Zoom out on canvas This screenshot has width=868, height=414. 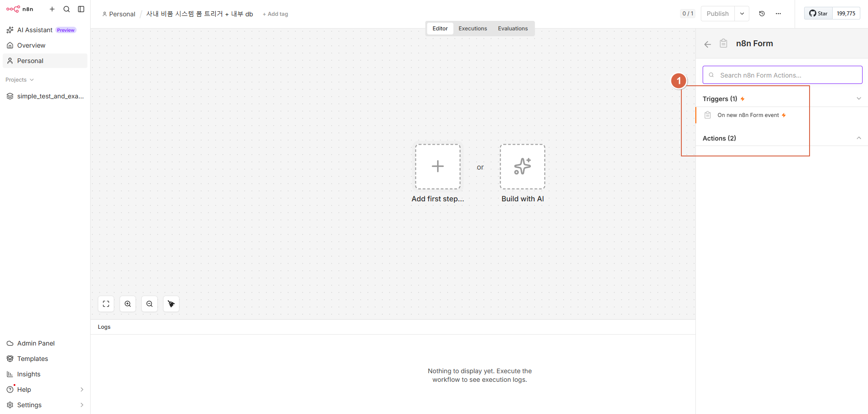click(x=149, y=304)
